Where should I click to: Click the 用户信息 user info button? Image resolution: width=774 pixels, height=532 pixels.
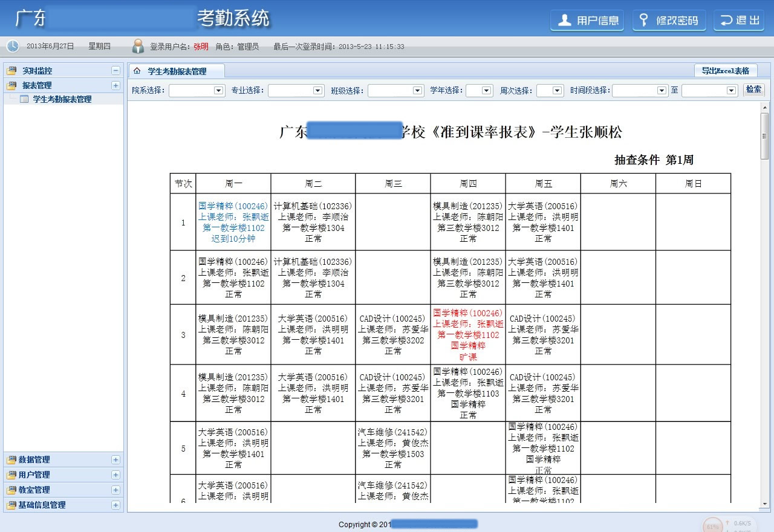(x=587, y=21)
